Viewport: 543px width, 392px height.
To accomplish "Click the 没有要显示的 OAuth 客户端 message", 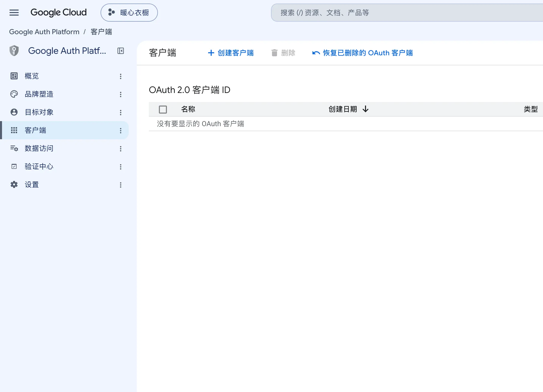I will pos(201,124).
